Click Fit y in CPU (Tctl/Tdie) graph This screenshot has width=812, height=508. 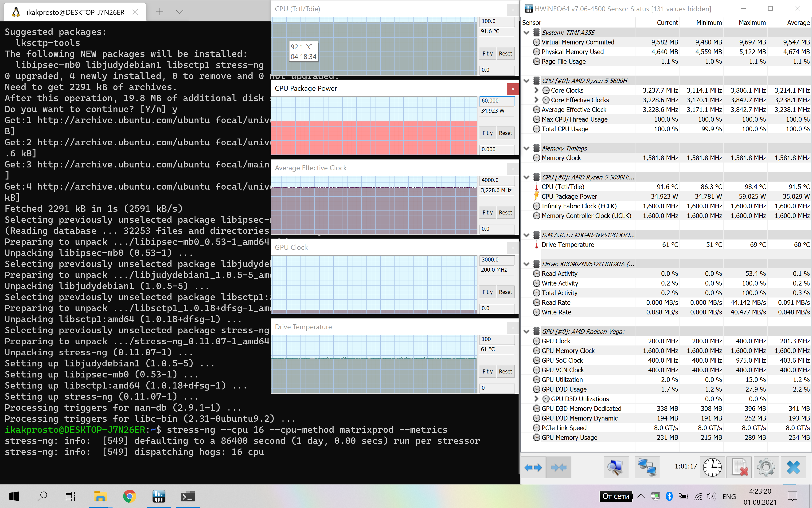(x=487, y=53)
